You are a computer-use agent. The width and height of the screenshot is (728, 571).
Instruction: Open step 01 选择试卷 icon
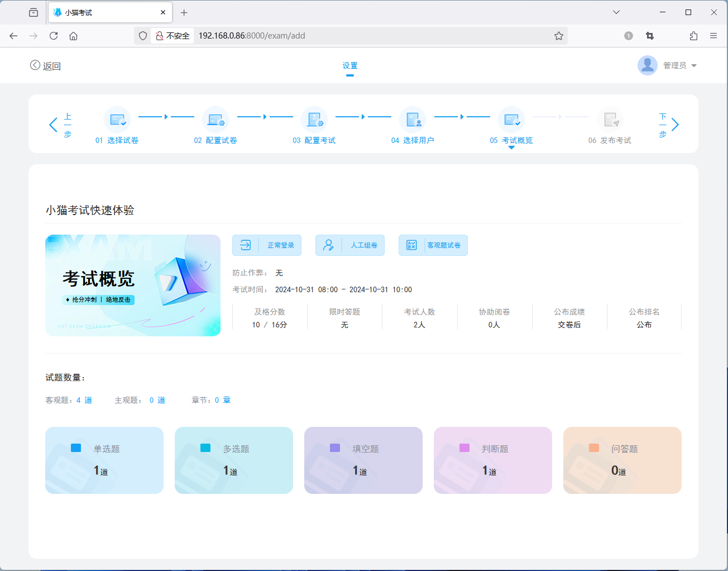pyautogui.click(x=117, y=120)
